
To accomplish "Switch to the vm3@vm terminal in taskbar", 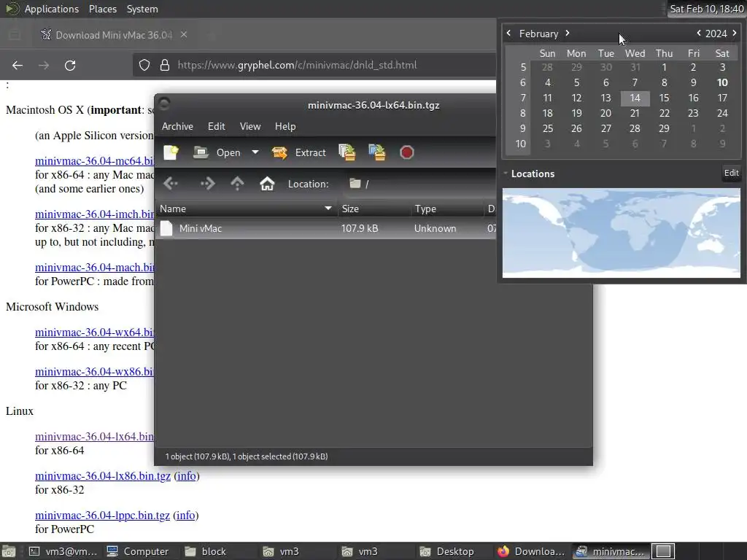I will pyautogui.click(x=63, y=551).
